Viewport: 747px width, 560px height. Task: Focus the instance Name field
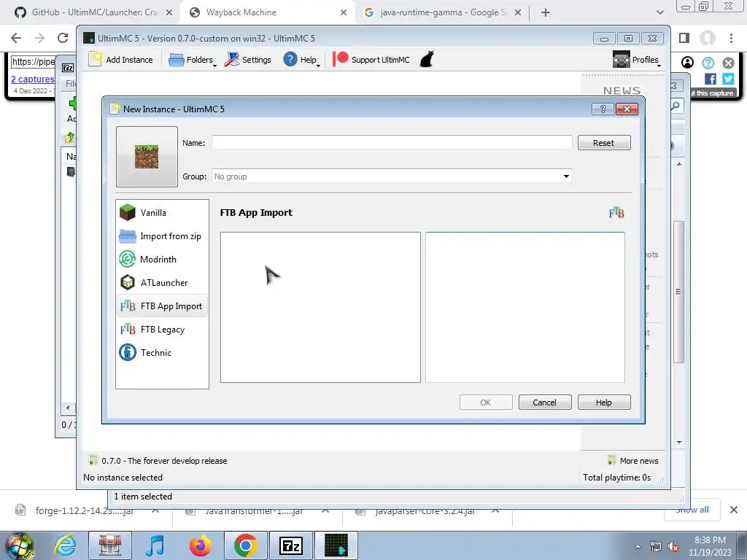coord(392,142)
